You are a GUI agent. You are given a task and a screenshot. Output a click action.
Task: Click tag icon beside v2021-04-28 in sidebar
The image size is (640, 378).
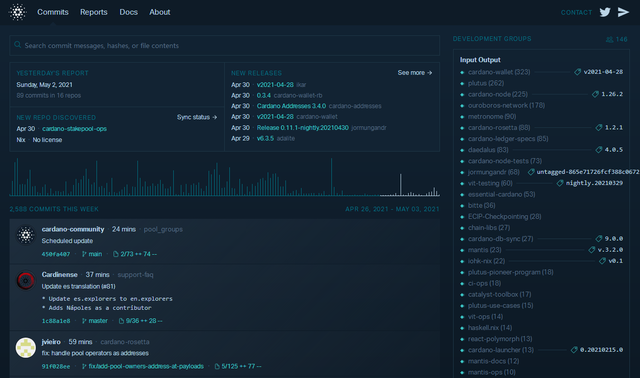[x=578, y=72]
